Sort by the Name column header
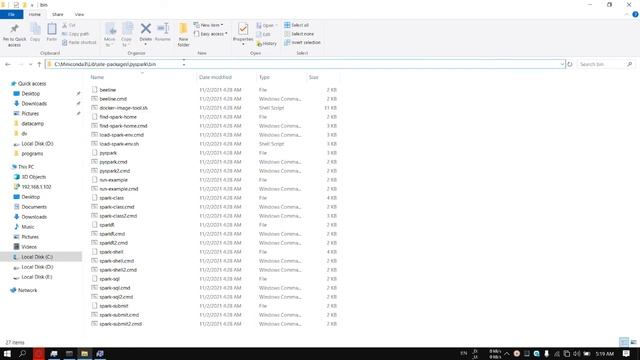Screen dimensions: 640x360 pyautogui.click(x=97, y=77)
